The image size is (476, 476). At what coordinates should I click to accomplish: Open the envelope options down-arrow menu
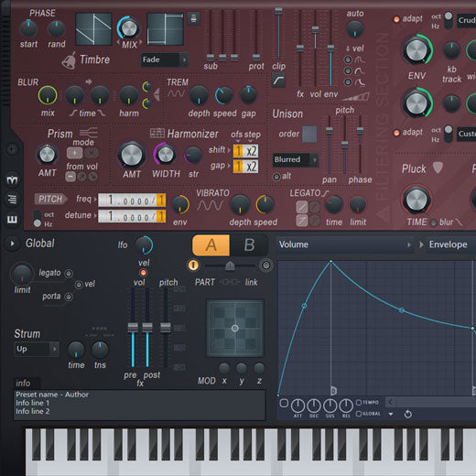pyautogui.click(x=391, y=414)
